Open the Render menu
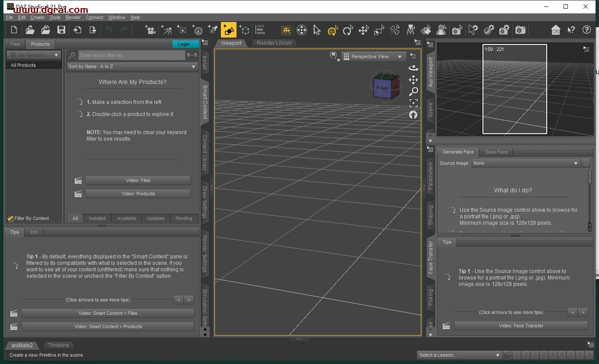This screenshot has height=364, width=599. [73, 17]
